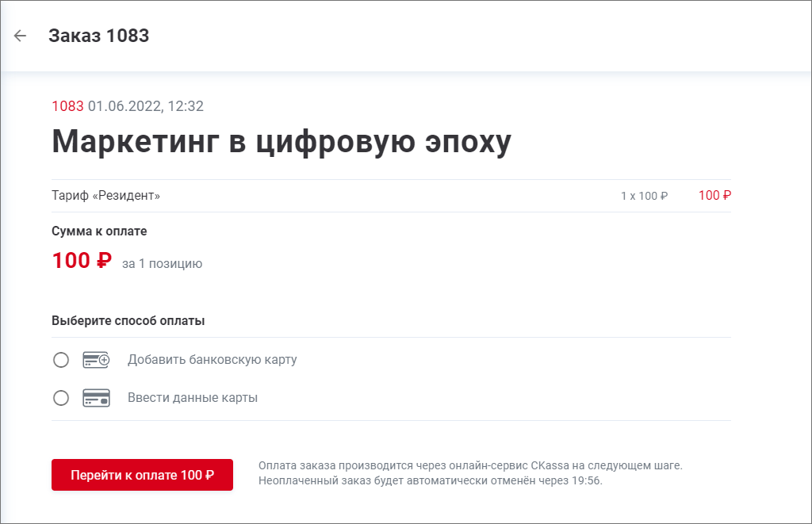This screenshot has width=812, height=524.
Task: Click the quantity text 1 x 100 ₽
Action: 644,196
